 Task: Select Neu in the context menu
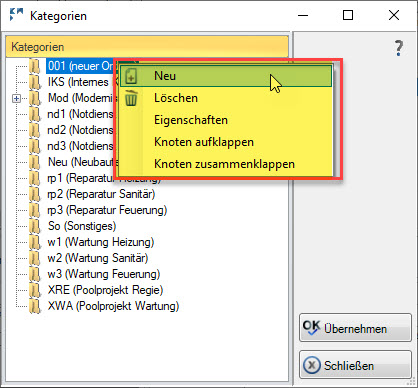pyautogui.click(x=226, y=76)
